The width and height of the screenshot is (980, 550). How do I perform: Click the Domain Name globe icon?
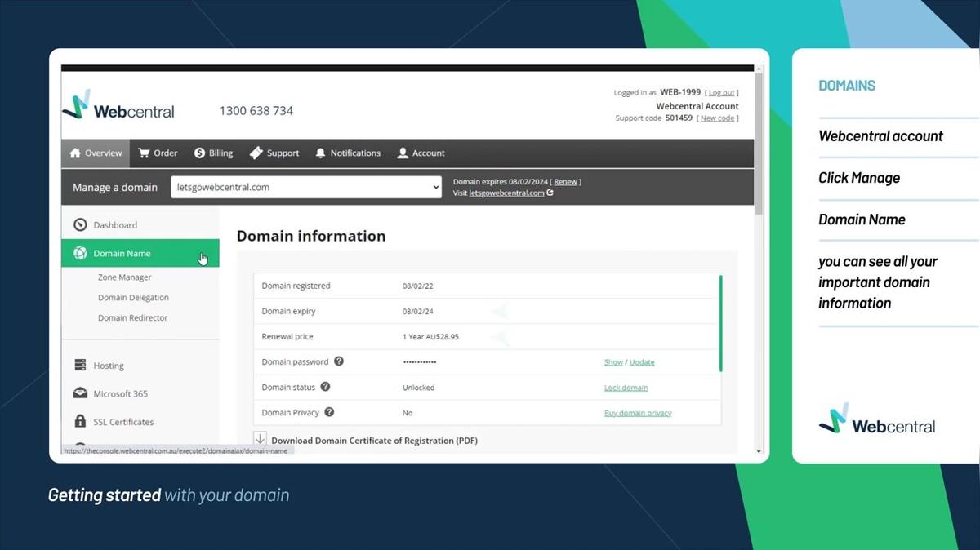point(80,253)
